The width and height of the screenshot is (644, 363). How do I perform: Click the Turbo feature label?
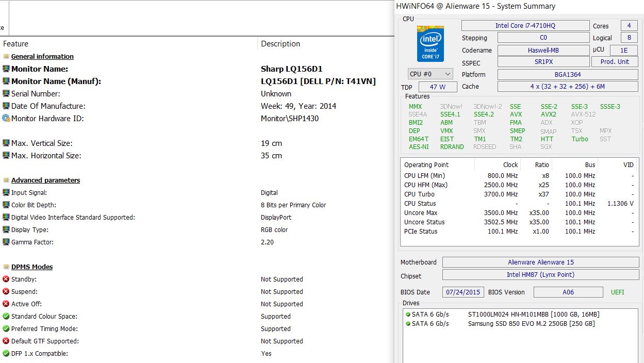(580, 139)
